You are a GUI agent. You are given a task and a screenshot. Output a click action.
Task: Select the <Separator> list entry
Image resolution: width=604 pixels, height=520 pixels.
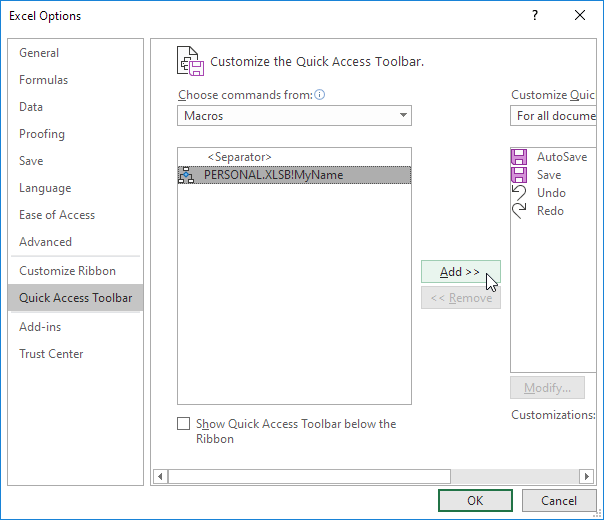(239, 157)
